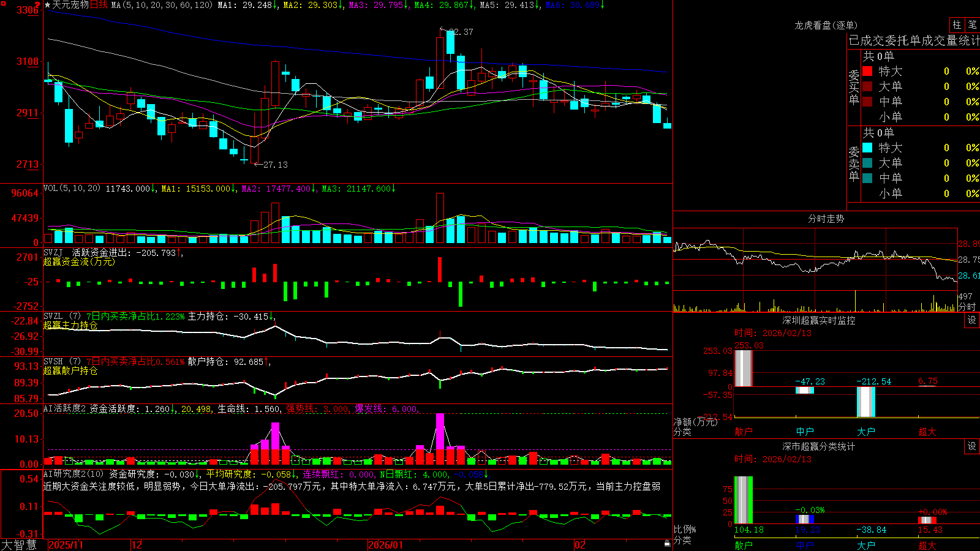Click the 深圳超赢实时监控 panel title
The image size is (980, 551).
[819, 320]
